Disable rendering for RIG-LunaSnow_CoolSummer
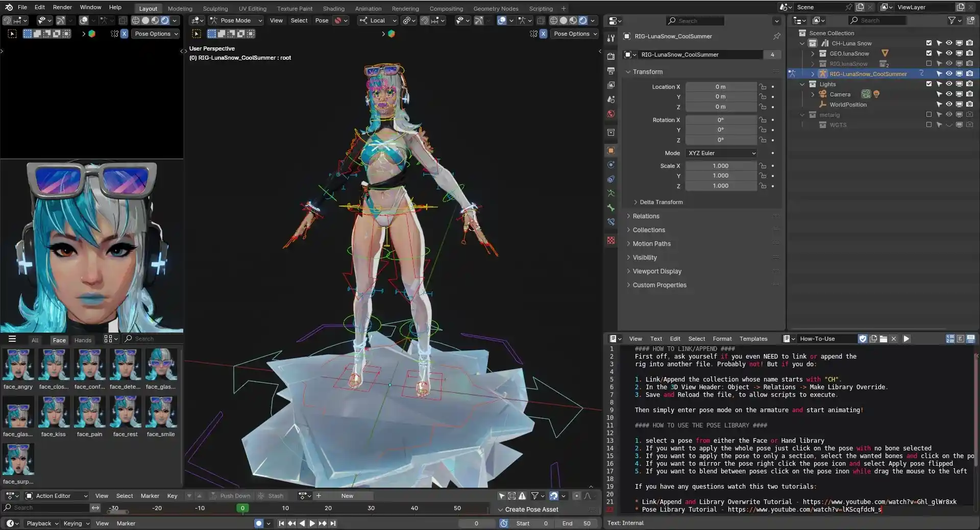 pyautogui.click(x=969, y=73)
